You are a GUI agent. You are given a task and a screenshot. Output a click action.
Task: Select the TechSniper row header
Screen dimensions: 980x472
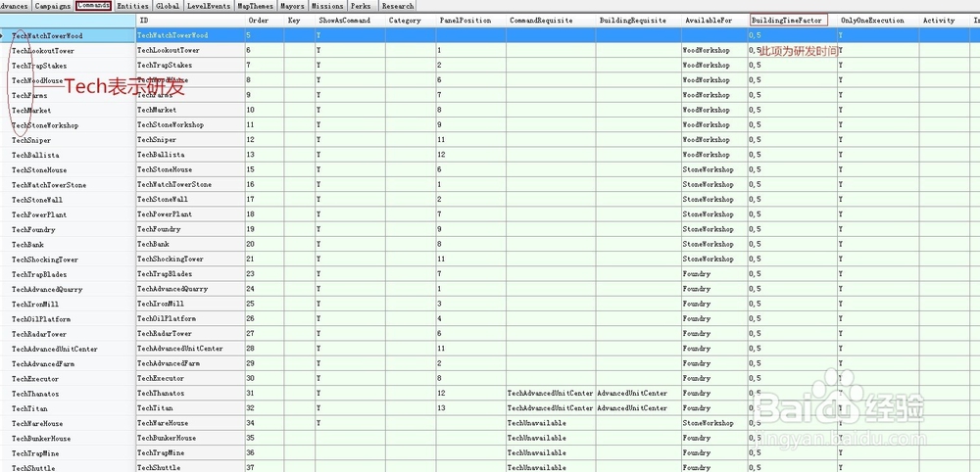pos(68,140)
